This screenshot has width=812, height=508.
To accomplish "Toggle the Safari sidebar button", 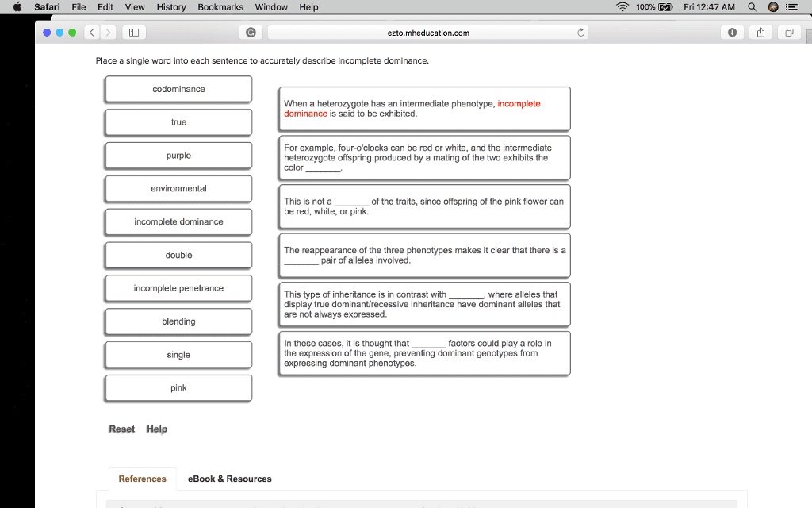I will (x=134, y=33).
